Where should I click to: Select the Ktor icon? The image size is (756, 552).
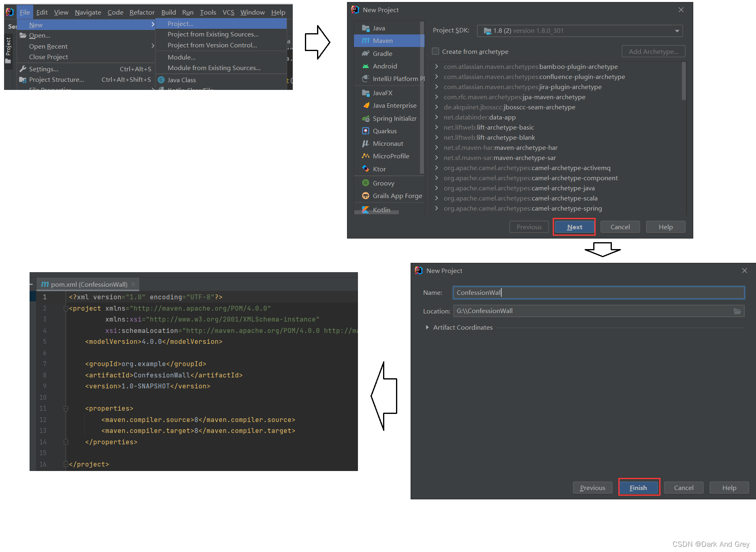[366, 169]
